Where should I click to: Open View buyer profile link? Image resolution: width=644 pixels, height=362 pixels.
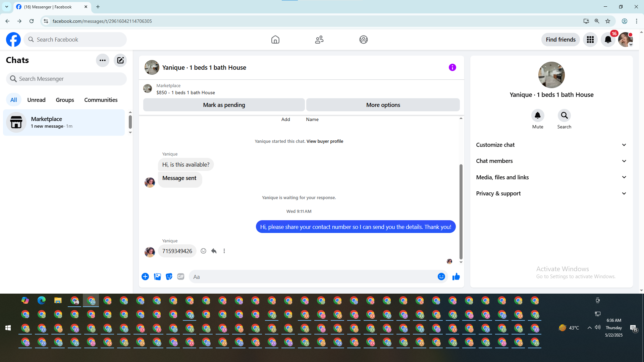coord(325,141)
